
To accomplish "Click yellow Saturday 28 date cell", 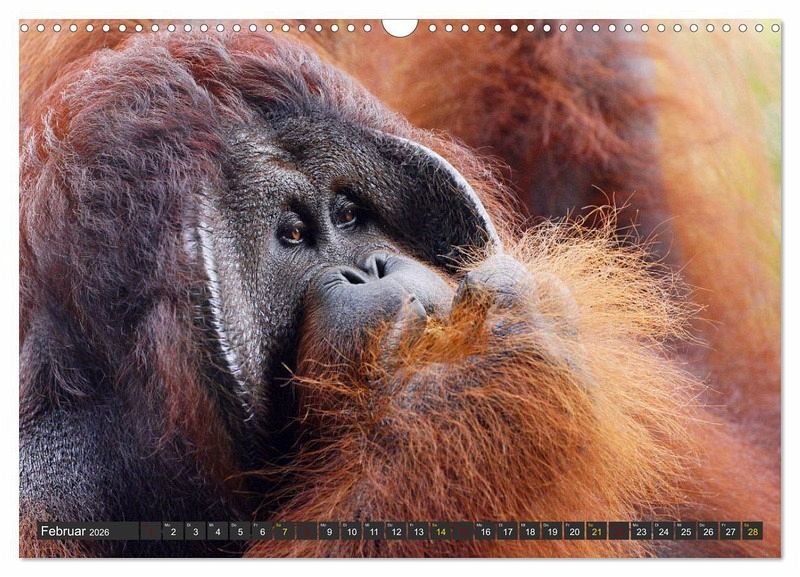I will [x=752, y=531].
